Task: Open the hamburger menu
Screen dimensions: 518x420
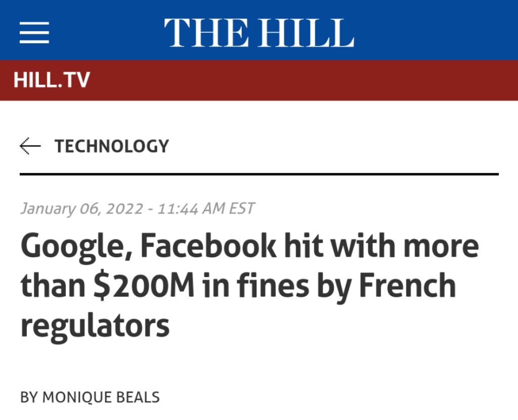Action: coord(34,33)
